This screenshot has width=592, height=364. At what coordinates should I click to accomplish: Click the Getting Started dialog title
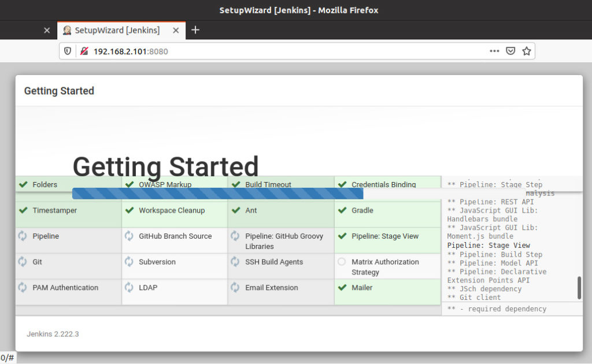(59, 91)
